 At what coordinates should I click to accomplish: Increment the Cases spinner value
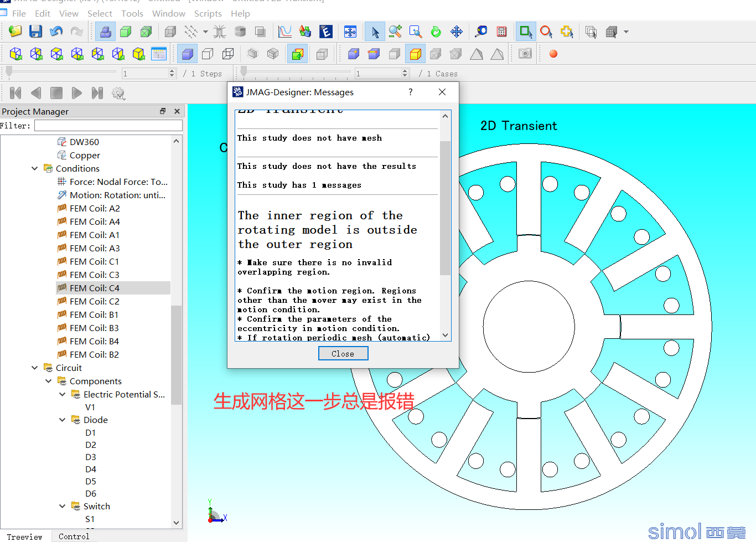click(405, 71)
